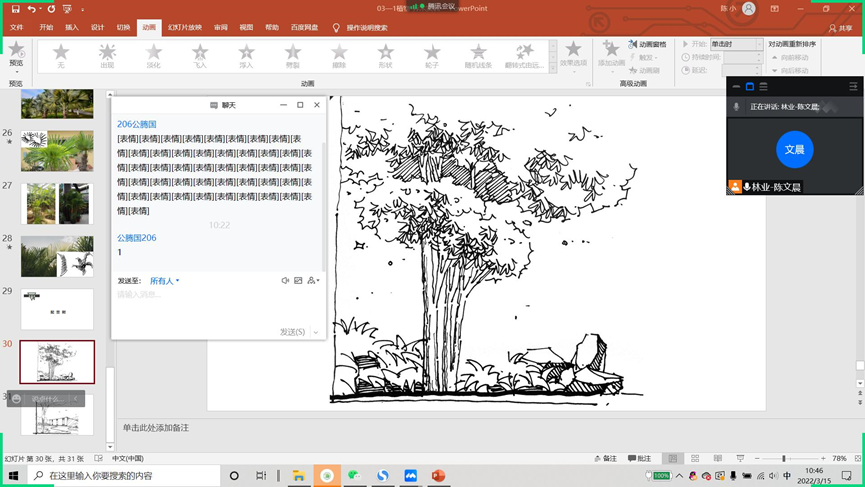This screenshot has height=487, width=865.
Task: Open the Animation Pane (动画窗格)
Action: [647, 44]
